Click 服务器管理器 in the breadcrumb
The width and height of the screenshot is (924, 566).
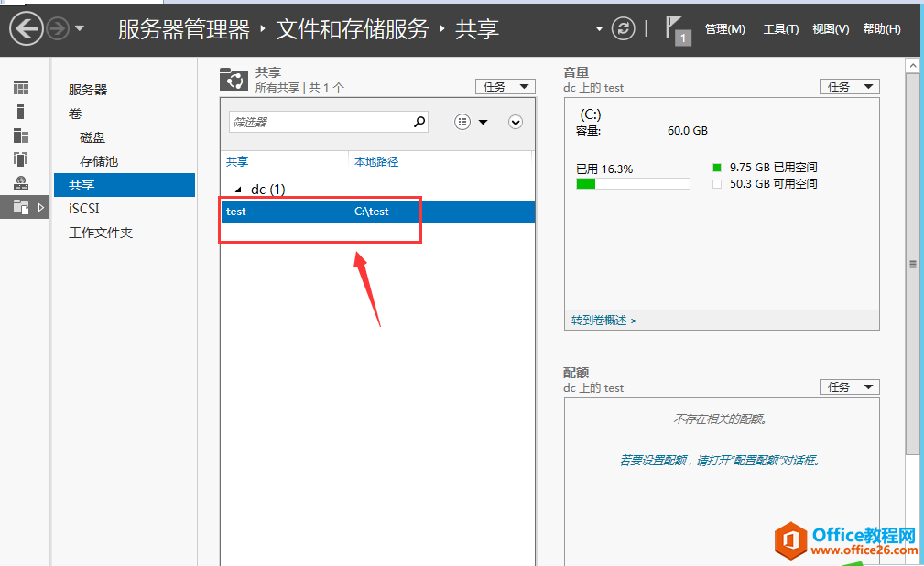(184, 29)
